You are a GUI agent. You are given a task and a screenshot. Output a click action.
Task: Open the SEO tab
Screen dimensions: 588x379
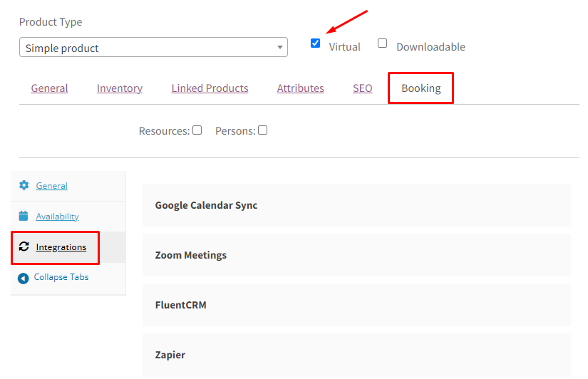tap(363, 88)
